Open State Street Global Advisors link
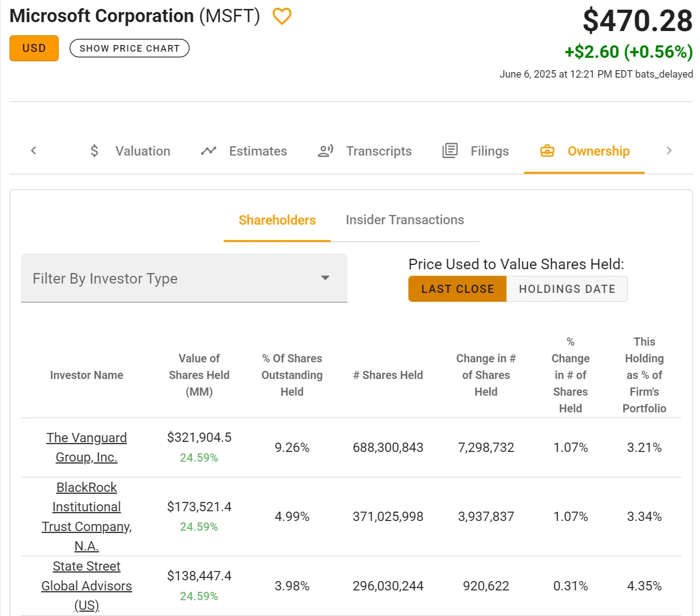This screenshot has width=700, height=616. click(x=87, y=586)
